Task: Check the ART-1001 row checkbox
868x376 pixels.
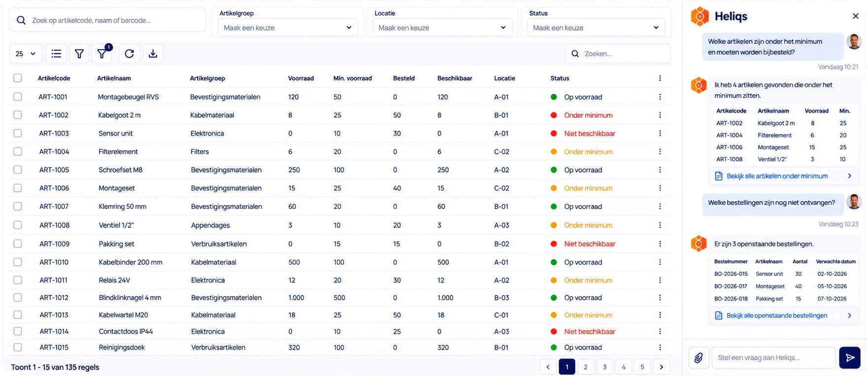Action: click(x=18, y=97)
